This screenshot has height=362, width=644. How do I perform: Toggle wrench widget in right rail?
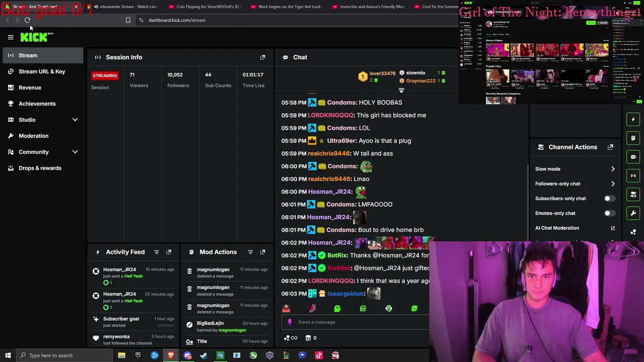[633, 213]
